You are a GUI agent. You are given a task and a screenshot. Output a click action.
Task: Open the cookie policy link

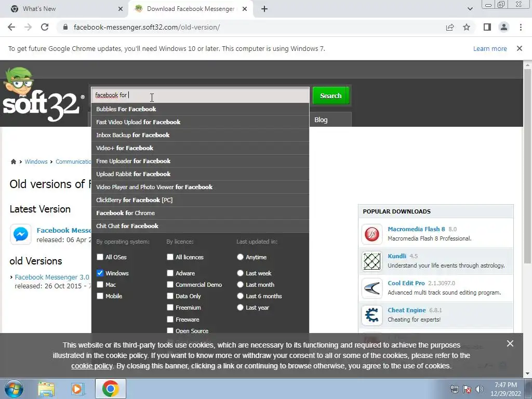(x=91, y=366)
